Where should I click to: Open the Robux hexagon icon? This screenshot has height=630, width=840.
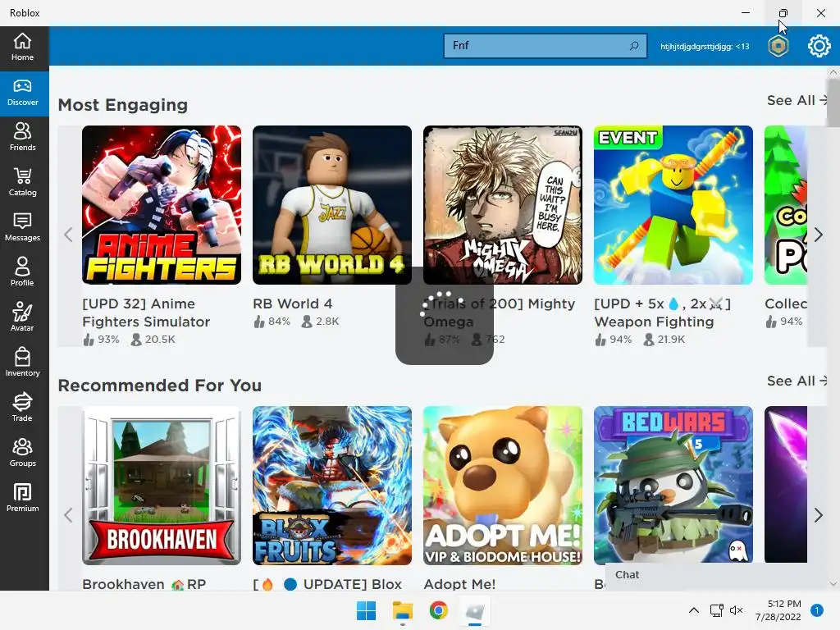pos(778,46)
